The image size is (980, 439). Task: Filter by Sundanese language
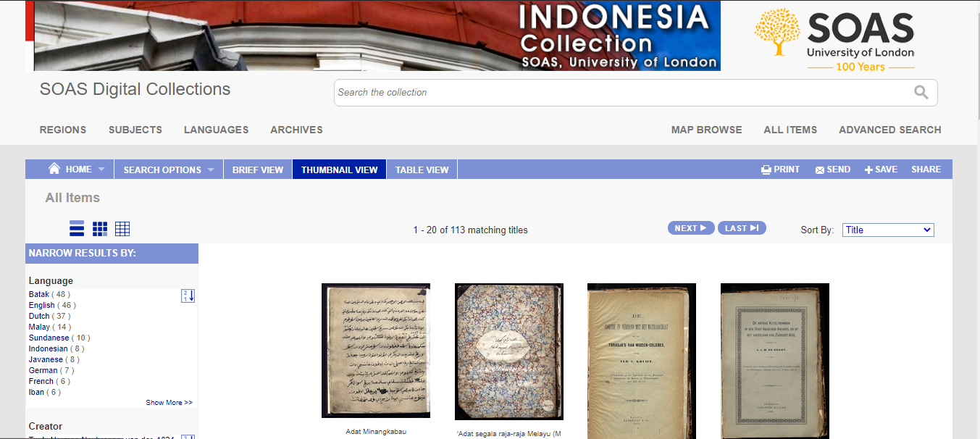[49, 338]
